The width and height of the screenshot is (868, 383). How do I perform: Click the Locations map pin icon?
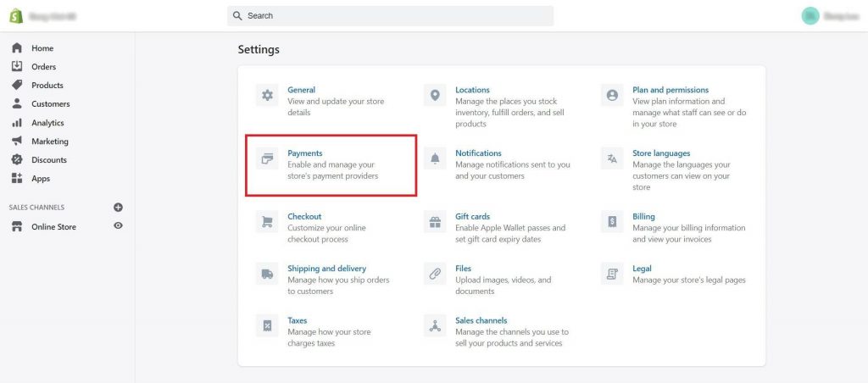coord(435,96)
